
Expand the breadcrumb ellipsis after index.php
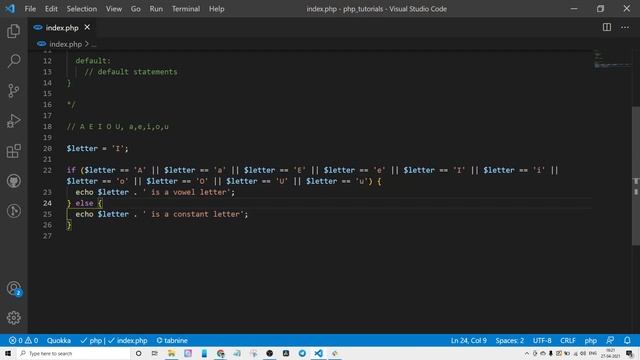click(94, 44)
